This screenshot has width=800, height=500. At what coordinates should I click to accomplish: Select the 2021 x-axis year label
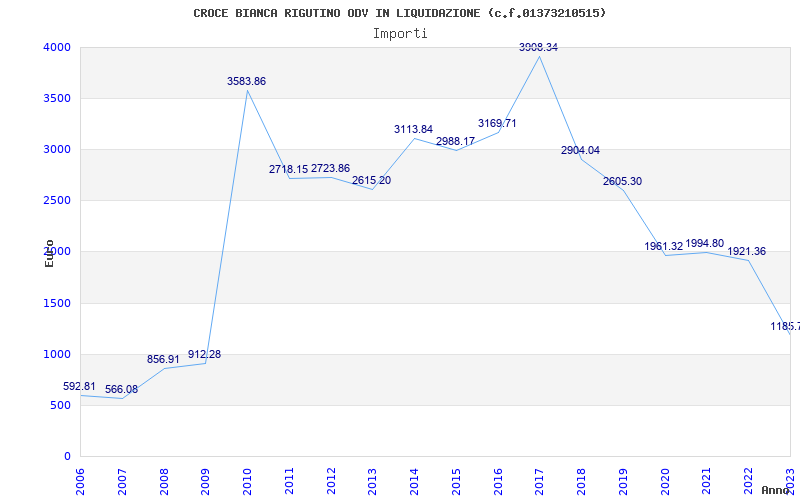707,482
